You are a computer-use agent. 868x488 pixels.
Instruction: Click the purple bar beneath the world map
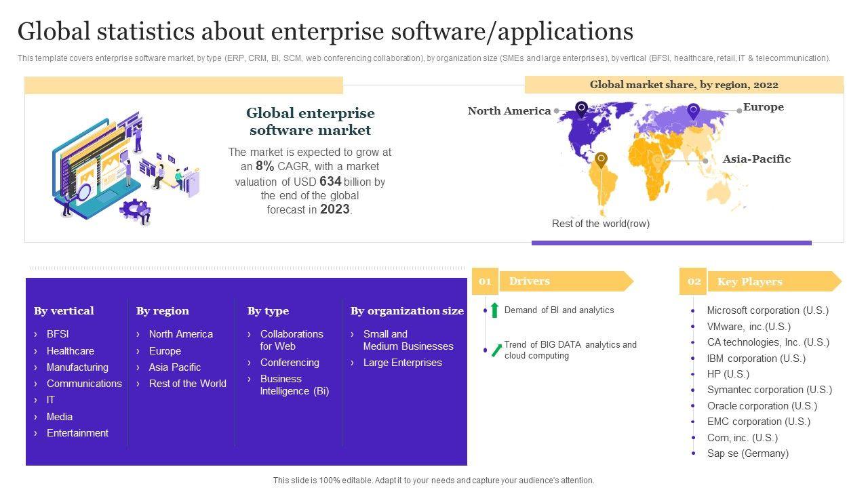[671, 243]
